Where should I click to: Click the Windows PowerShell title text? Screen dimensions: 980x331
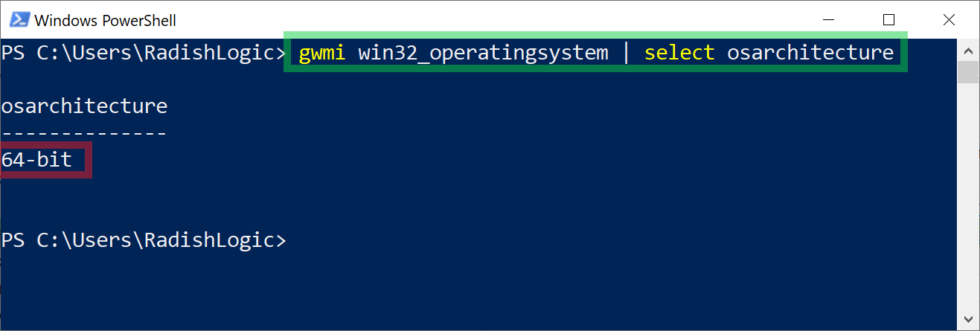click(106, 20)
